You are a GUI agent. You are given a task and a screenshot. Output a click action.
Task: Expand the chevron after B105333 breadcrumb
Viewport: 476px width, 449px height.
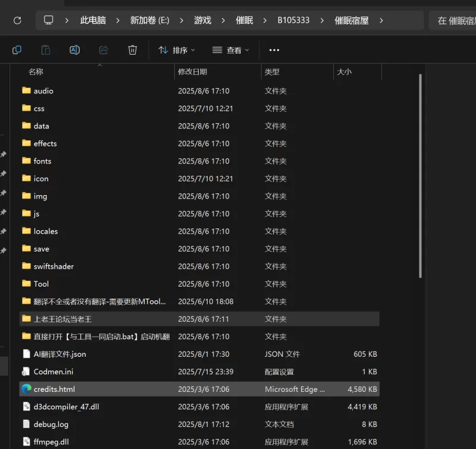322,21
